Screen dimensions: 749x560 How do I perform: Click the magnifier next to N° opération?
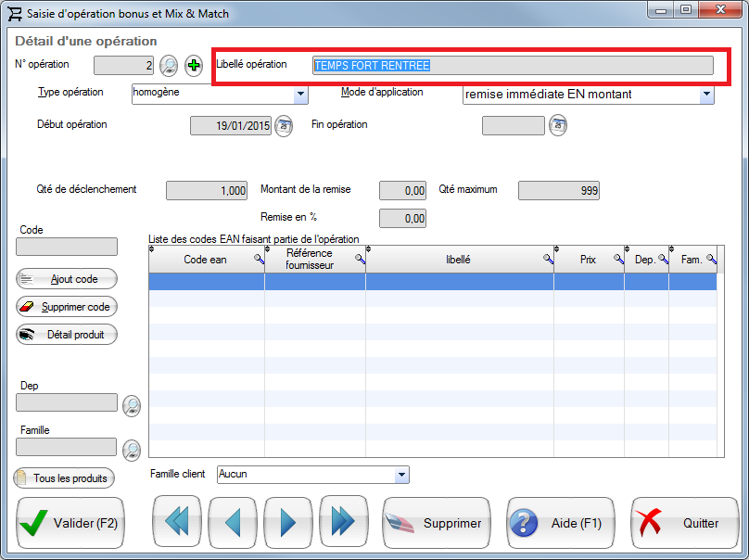[x=169, y=65]
